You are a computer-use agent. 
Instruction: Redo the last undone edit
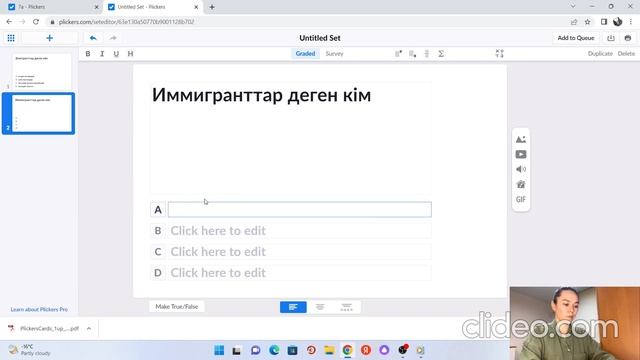tap(113, 38)
